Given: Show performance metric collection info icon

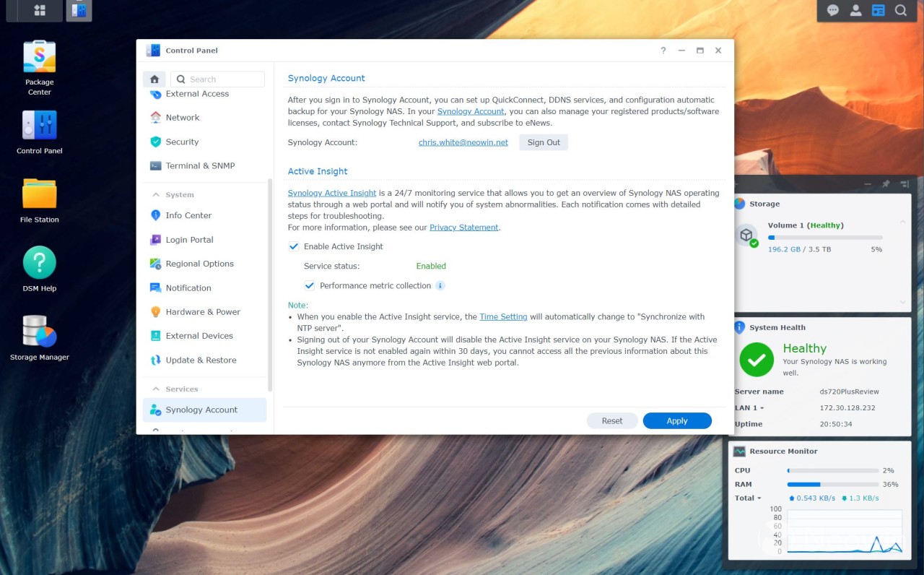Looking at the screenshot, I should [x=440, y=285].
